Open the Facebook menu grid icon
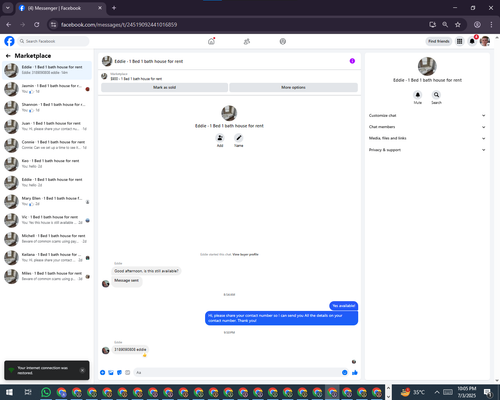Viewport: 500px width, 400px height. tap(459, 41)
